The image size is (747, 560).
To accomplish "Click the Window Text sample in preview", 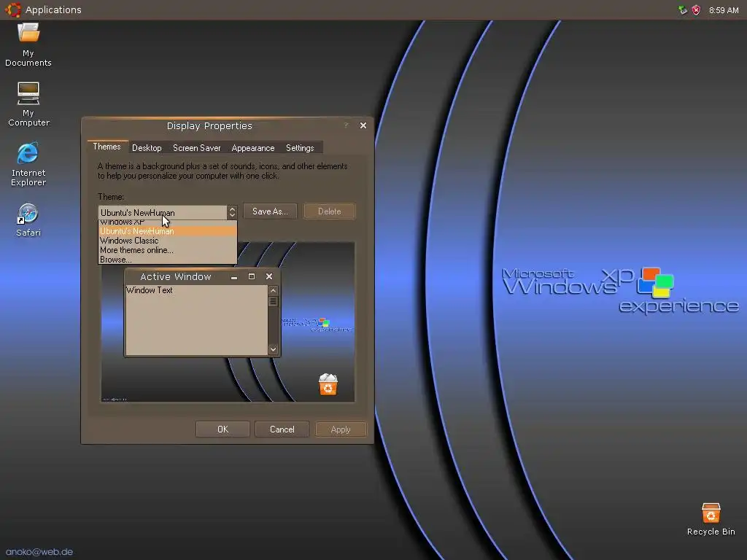I will tap(149, 290).
